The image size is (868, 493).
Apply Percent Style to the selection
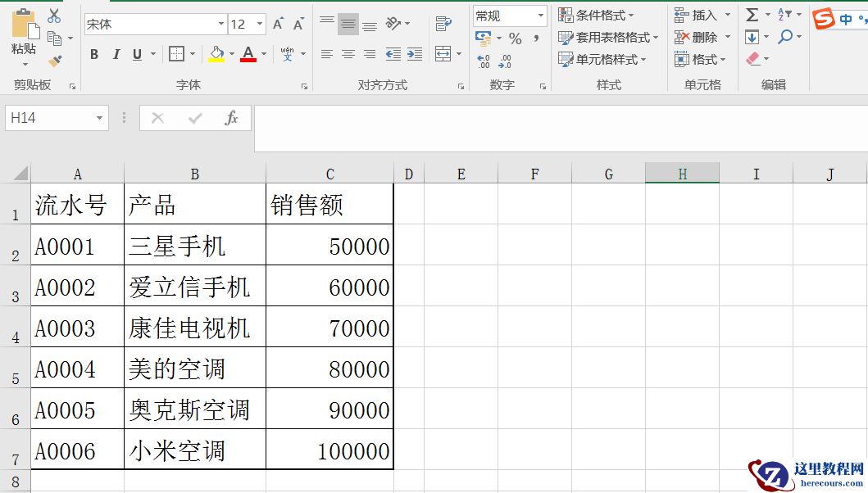point(514,39)
